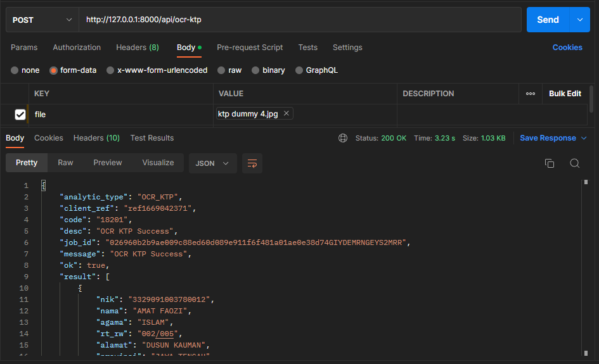This screenshot has height=364, width=599.
Task: Click the Description cell of the file row
Action: click(x=492, y=115)
